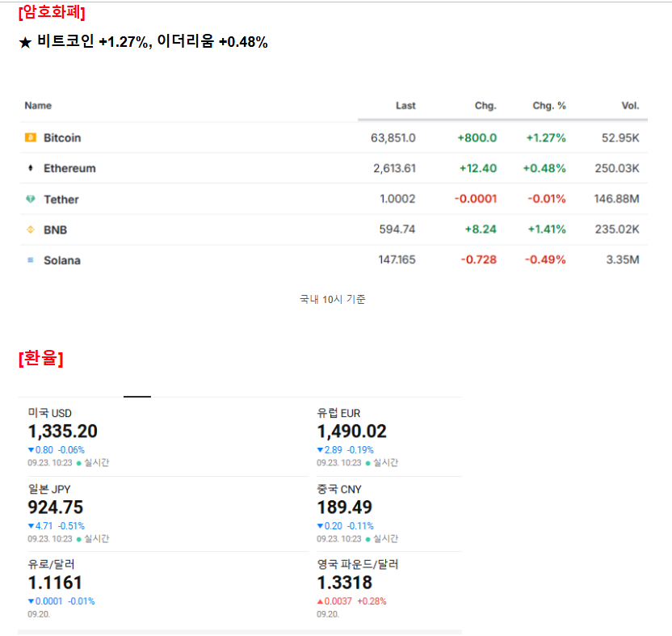The height and width of the screenshot is (636, 672).
Task: Select BNB percent change +1.41%
Action: [x=547, y=229]
